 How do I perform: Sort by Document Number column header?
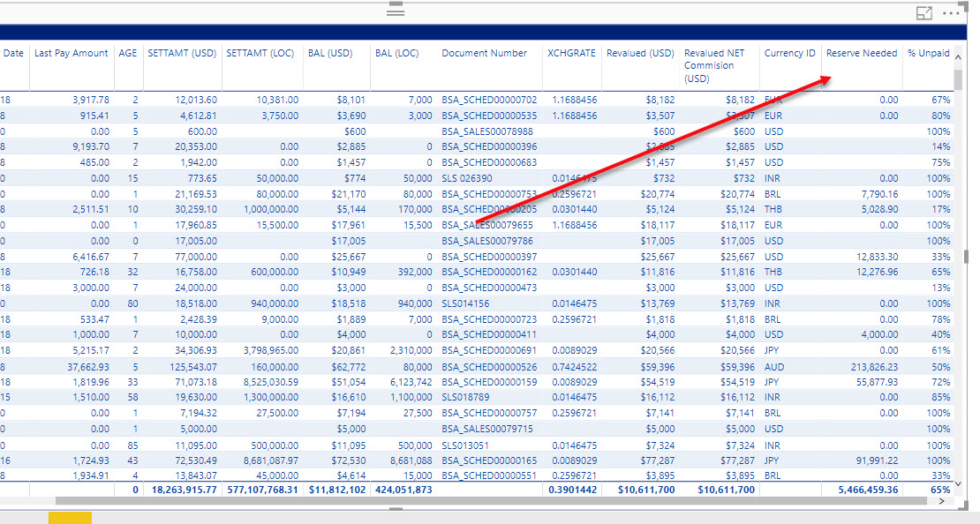point(485,53)
